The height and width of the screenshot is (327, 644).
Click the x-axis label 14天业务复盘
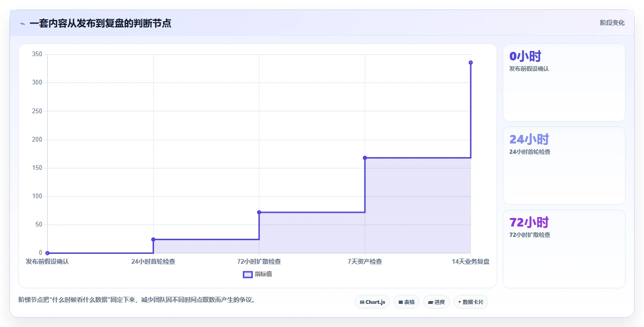pyautogui.click(x=471, y=261)
